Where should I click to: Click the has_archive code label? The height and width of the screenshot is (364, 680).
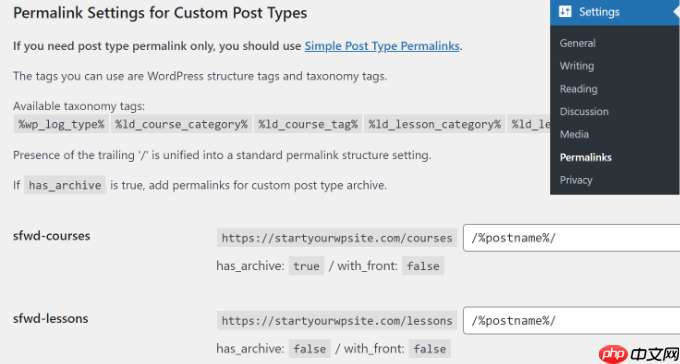[65, 185]
